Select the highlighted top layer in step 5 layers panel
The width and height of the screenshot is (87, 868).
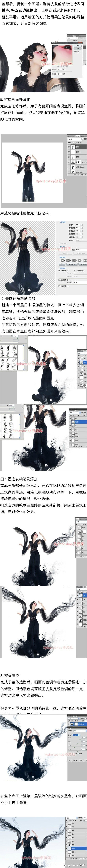tap(77, 147)
